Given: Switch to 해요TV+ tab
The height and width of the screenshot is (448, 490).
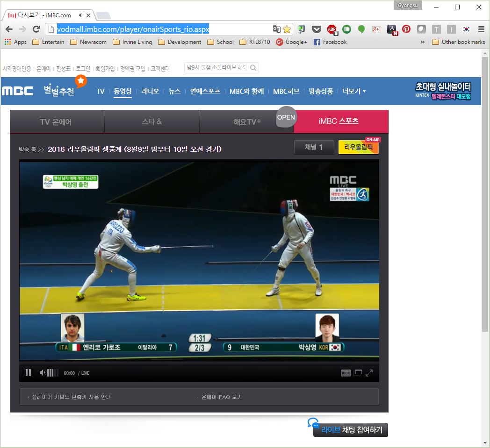Looking at the screenshot, I should pos(246,121).
